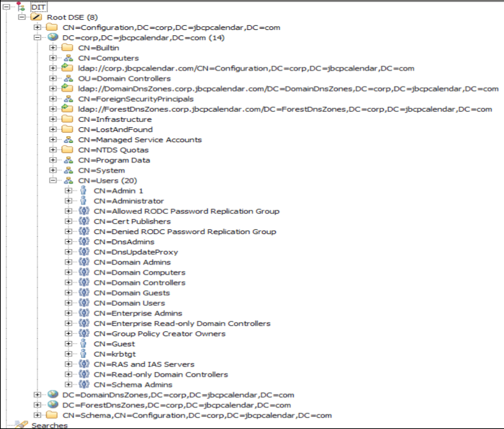504x429 pixels.
Task: Click the CN=Computers container icon
Action: click(x=68, y=58)
